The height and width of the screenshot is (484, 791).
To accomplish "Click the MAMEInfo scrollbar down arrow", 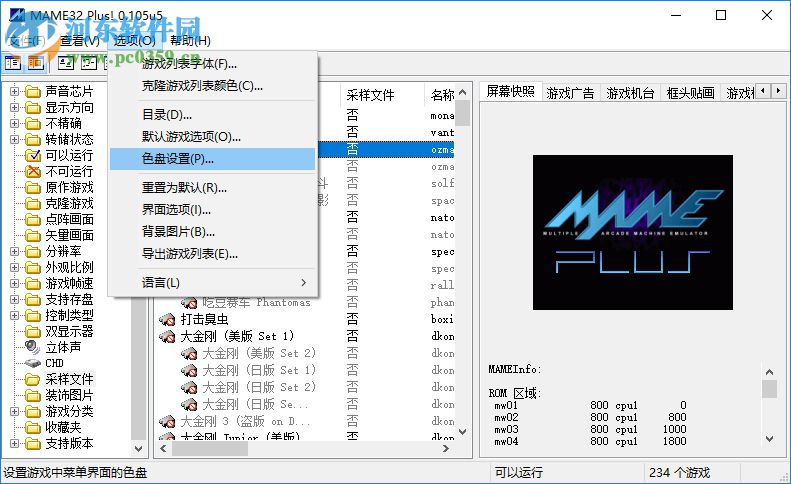I will click(x=769, y=439).
